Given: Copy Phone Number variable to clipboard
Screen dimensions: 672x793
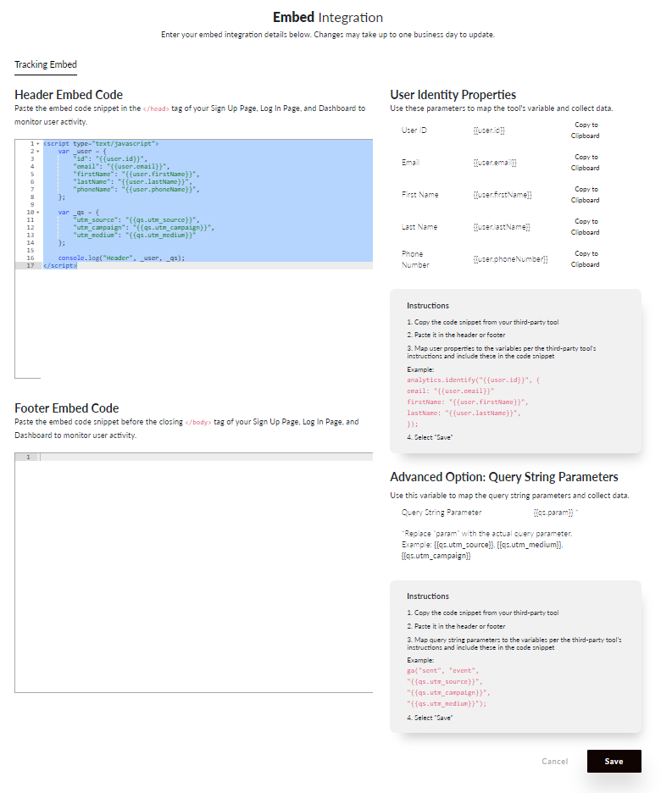Looking at the screenshot, I should [x=586, y=259].
